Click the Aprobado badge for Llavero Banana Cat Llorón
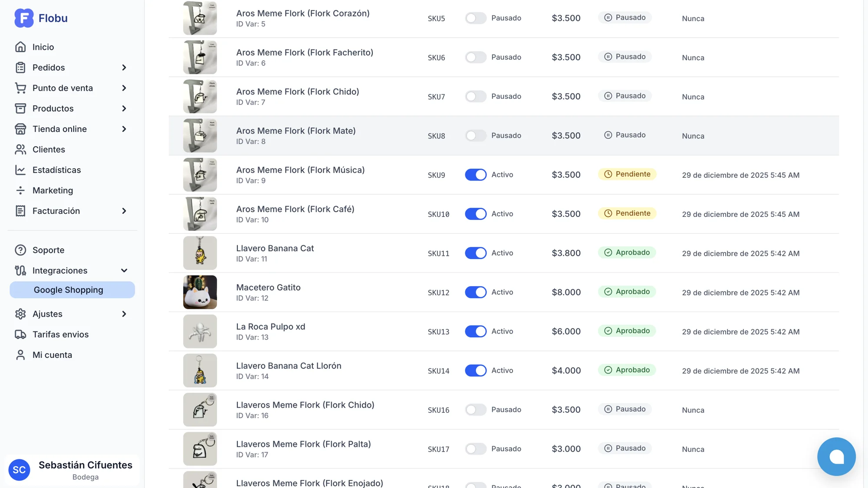Viewport: 868px width, 488px height. pyautogui.click(x=627, y=370)
